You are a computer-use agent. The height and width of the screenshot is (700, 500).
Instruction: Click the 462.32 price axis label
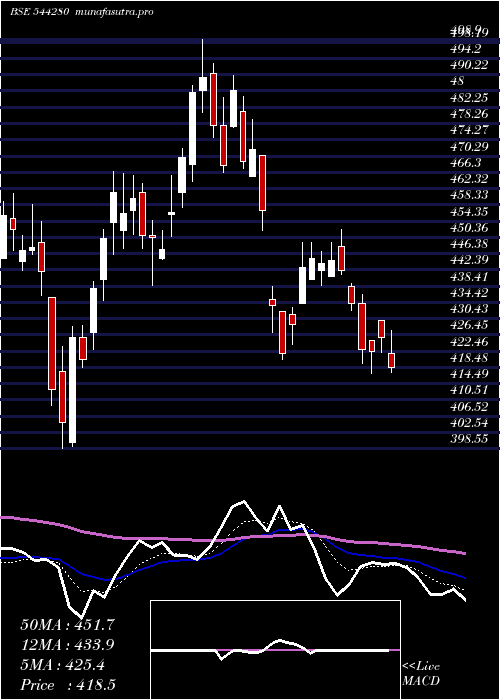pos(469,179)
